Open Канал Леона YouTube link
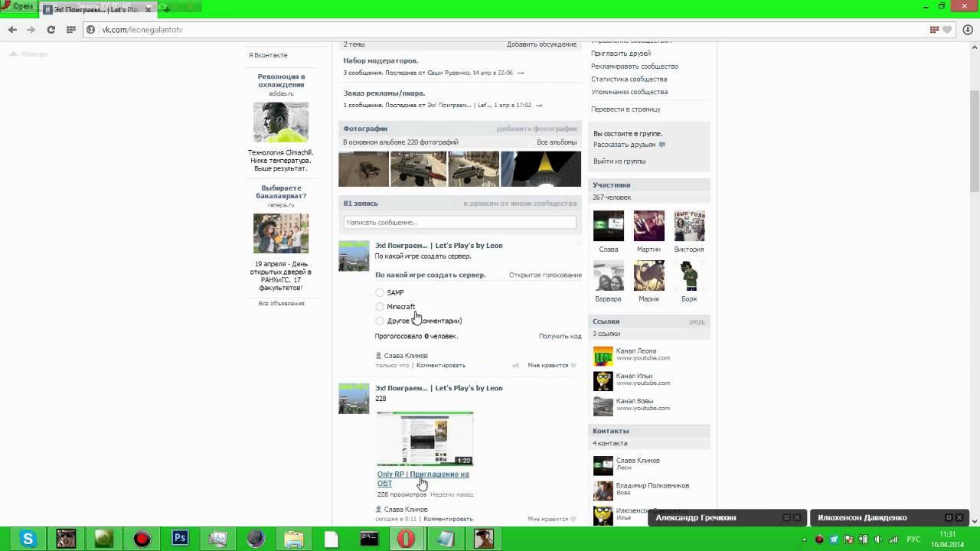The width and height of the screenshot is (980, 551). [635, 350]
